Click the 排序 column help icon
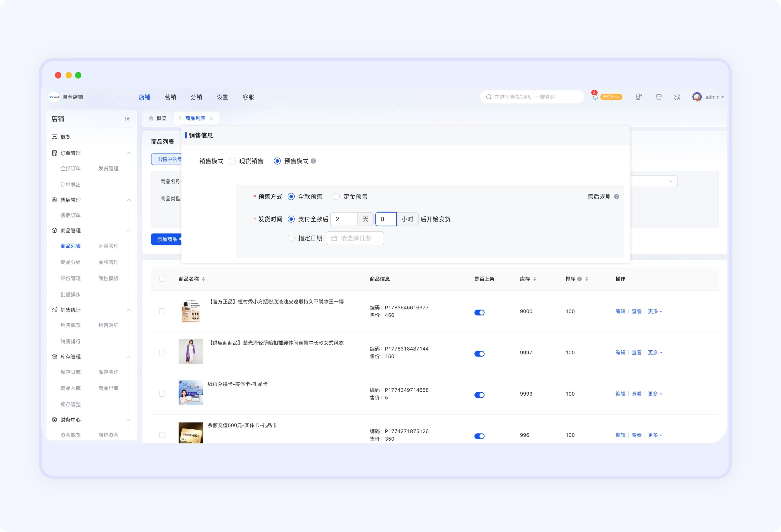The image size is (781, 532). coord(579,279)
